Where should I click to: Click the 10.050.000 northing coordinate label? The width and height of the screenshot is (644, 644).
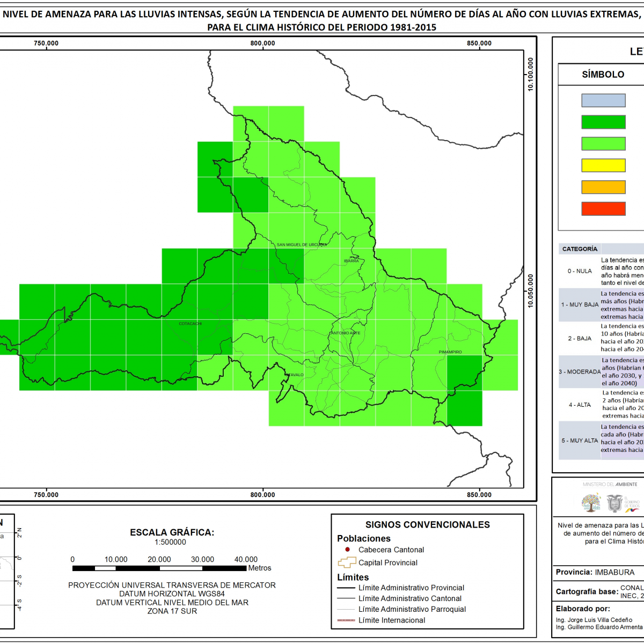[531, 291]
